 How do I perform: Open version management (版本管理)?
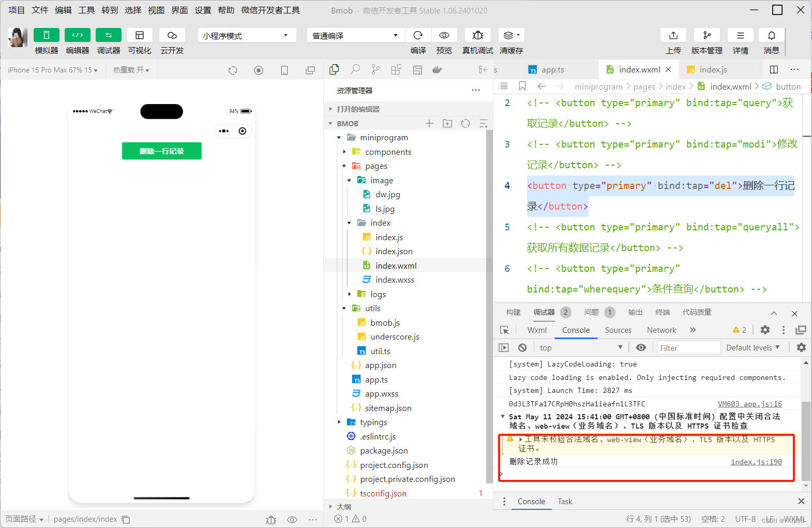pos(707,35)
